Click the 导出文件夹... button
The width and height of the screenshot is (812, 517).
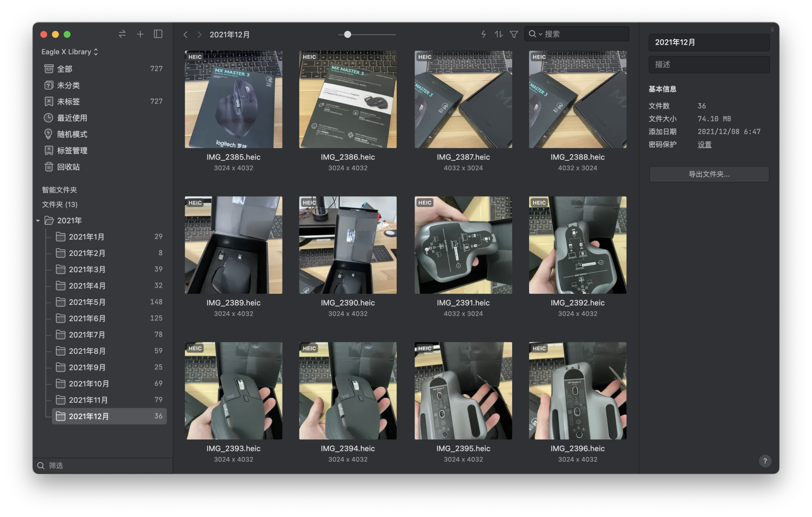coord(709,174)
